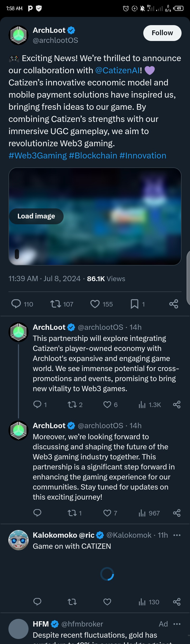Open more options on Kalokomoko's reply
Viewport: 190px width, 644px height.
pos(177,535)
